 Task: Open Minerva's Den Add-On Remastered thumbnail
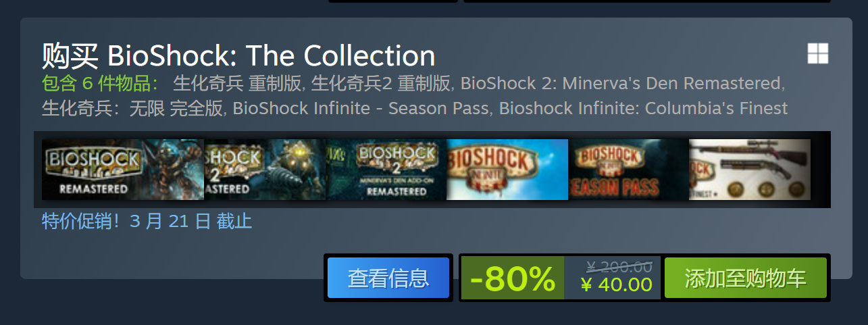click(386, 170)
